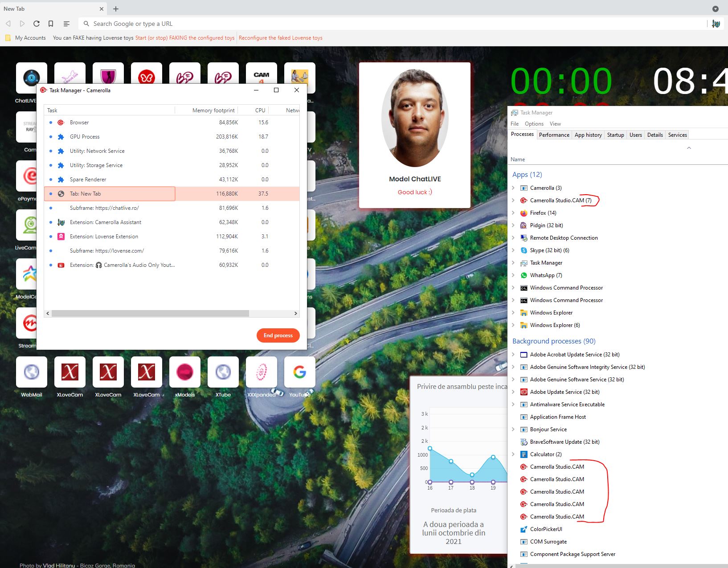This screenshot has height=568, width=728.
Task: Focus the Search Google or type a URL field
Action: click(x=392, y=24)
